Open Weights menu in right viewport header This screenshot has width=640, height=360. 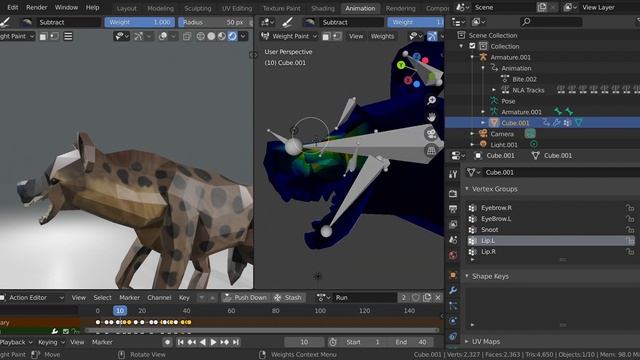(x=382, y=36)
